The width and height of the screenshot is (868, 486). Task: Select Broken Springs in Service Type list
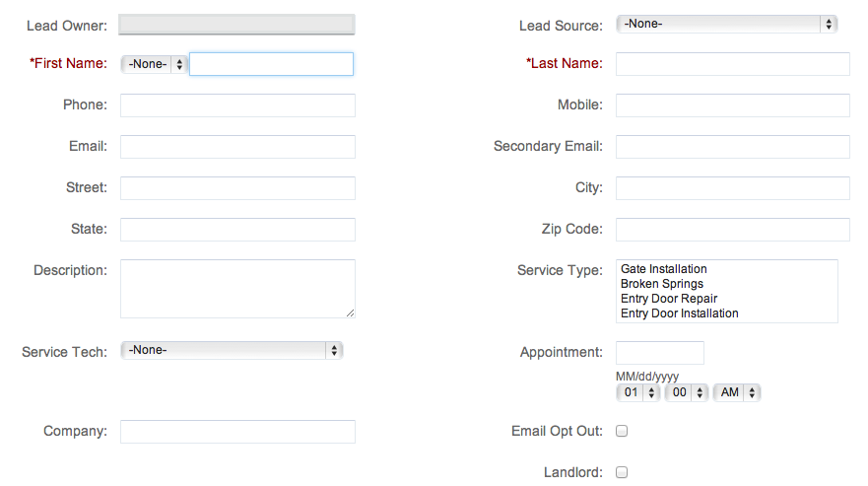662,284
